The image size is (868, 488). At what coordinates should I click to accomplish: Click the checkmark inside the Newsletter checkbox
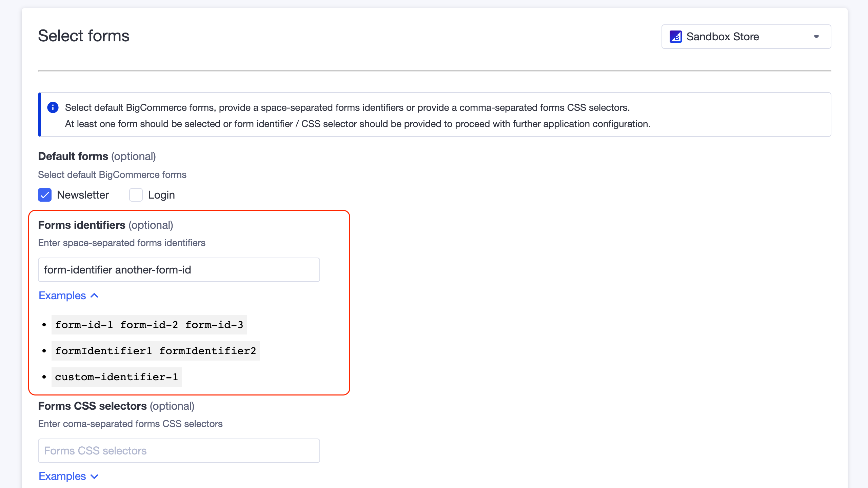coord(44,195)
